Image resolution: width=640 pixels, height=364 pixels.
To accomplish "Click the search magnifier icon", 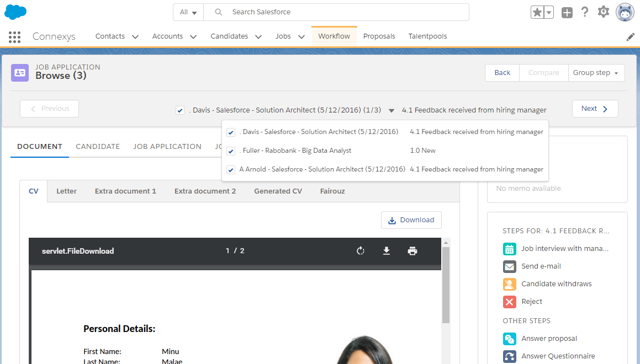I will coord(218,12).
